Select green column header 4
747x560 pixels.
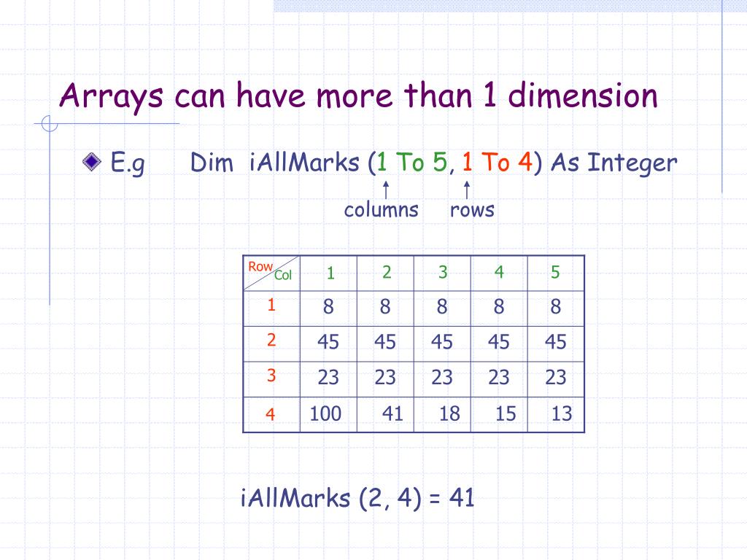click(499, 273)
